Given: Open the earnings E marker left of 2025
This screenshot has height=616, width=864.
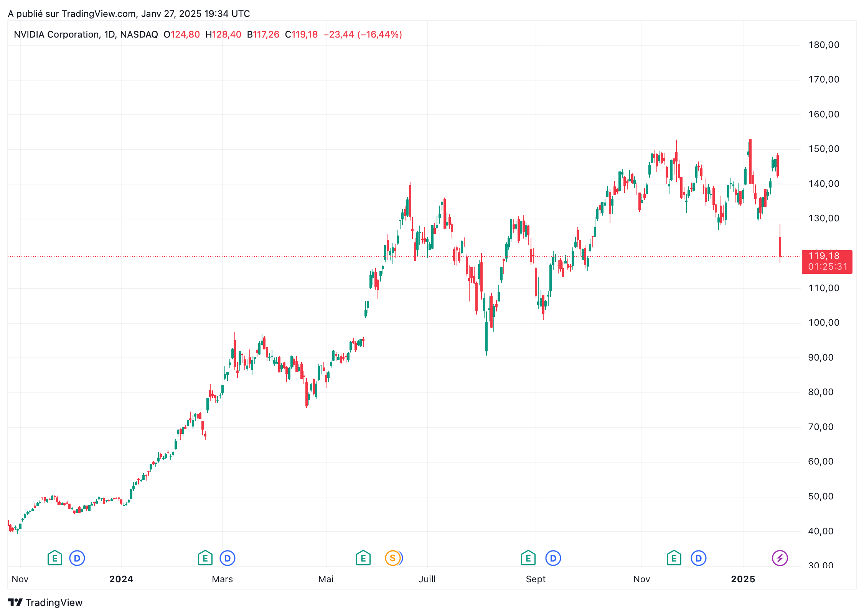Looking at the screenshot, I should [x=674, y=558].
